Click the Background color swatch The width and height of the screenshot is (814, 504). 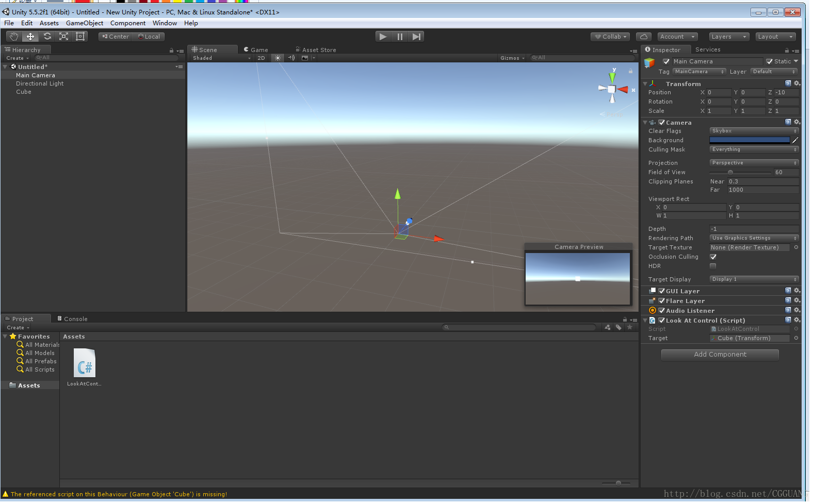[x=750, y=140]
